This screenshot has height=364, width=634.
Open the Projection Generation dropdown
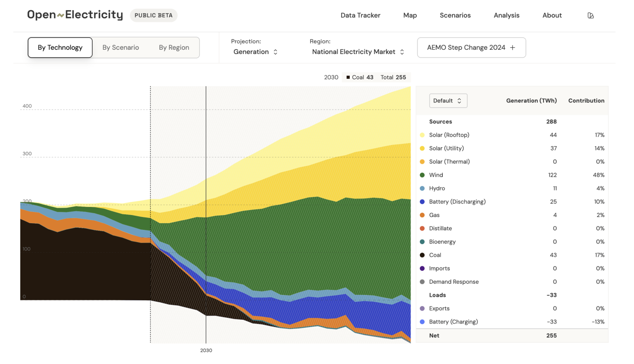(255, 52)
